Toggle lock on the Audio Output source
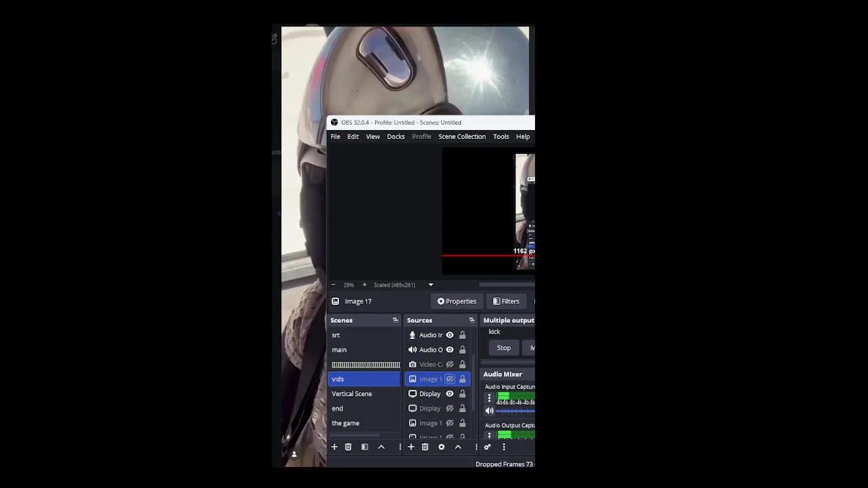The height and width of the screenshot is (488, 868). [462, 350]
